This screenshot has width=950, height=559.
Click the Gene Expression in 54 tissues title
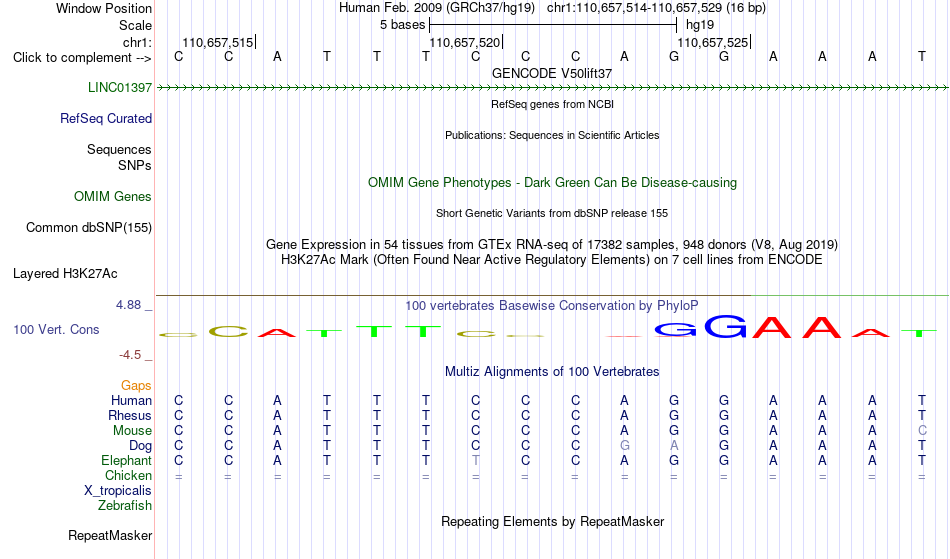pyautogui.click(x=552, y=245)
